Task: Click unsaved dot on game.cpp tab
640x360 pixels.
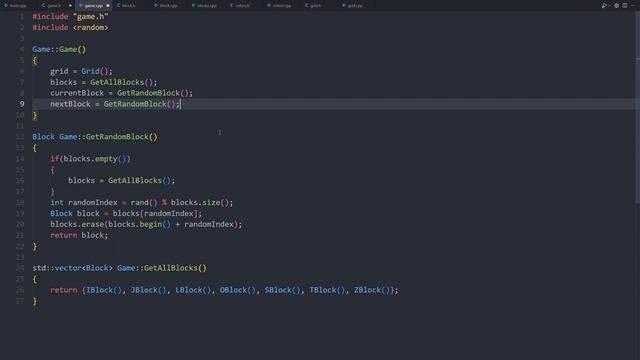Action: point(108,6)
